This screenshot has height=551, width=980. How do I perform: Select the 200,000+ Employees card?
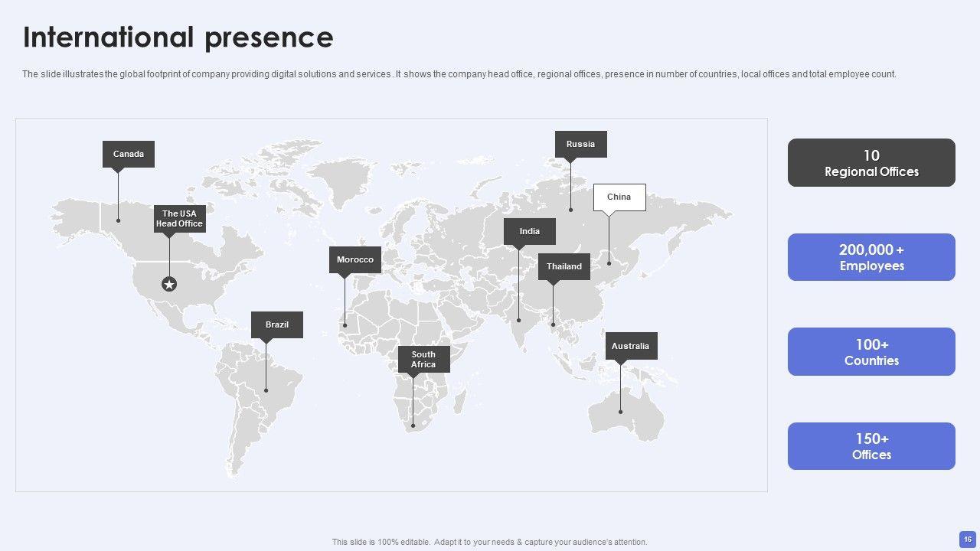(871, 257)
